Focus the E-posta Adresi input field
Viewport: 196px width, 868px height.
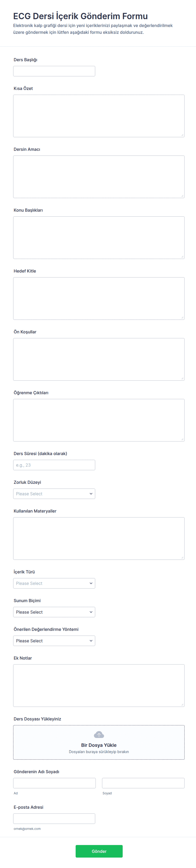tap(54, 819)
